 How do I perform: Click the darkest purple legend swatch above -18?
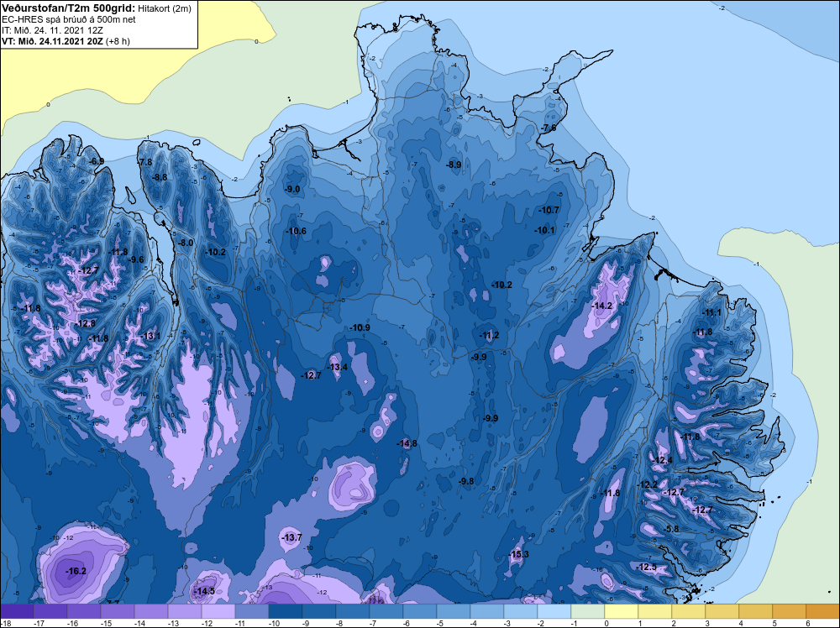coord(17,611)
